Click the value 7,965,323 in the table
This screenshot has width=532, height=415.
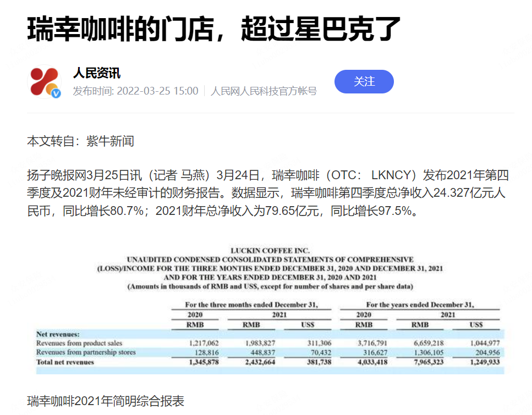click(429, 362)
